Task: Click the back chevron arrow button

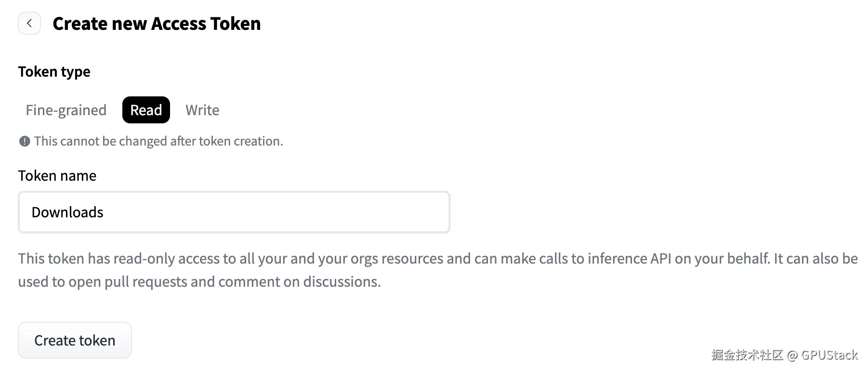Action: 29,23
